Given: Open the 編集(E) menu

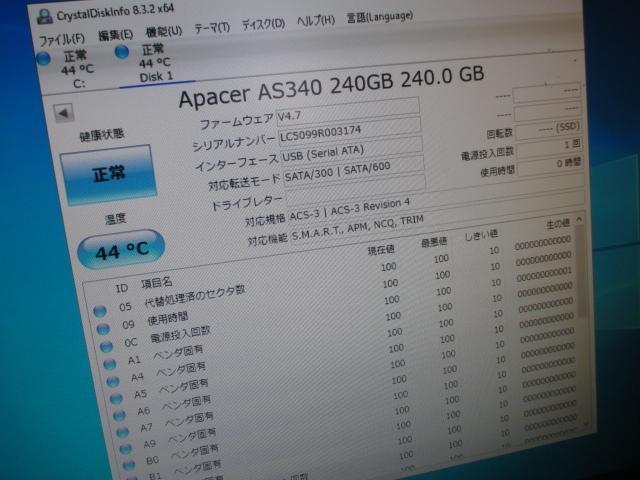Looking at the screenshot, I should [x=116, y=36].
